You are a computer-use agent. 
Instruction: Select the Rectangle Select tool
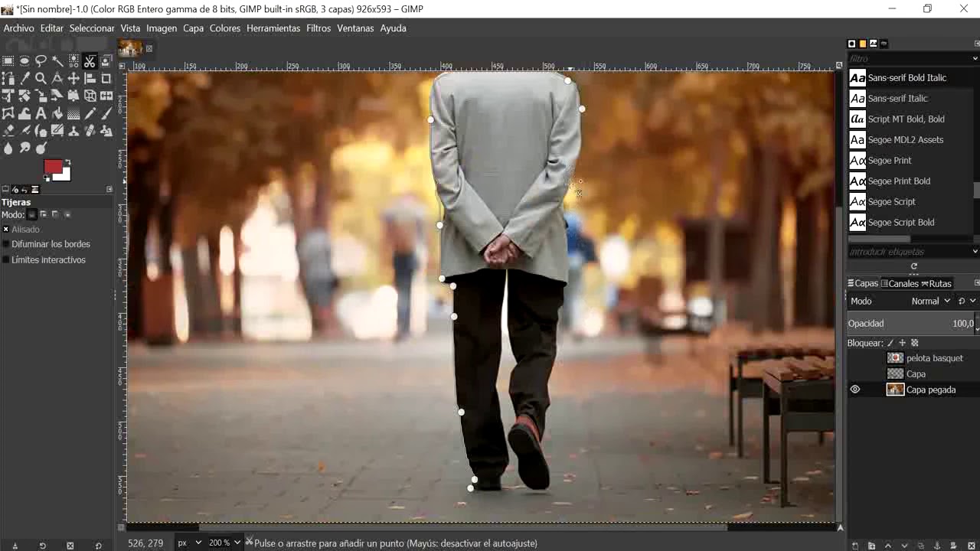8,61
